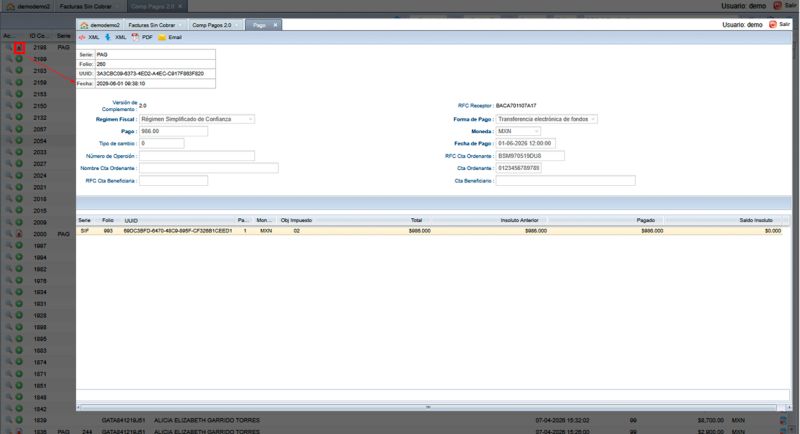Sort by the Total column header
The width and height of the screenshot is (800, 434).
click(416, 220)
